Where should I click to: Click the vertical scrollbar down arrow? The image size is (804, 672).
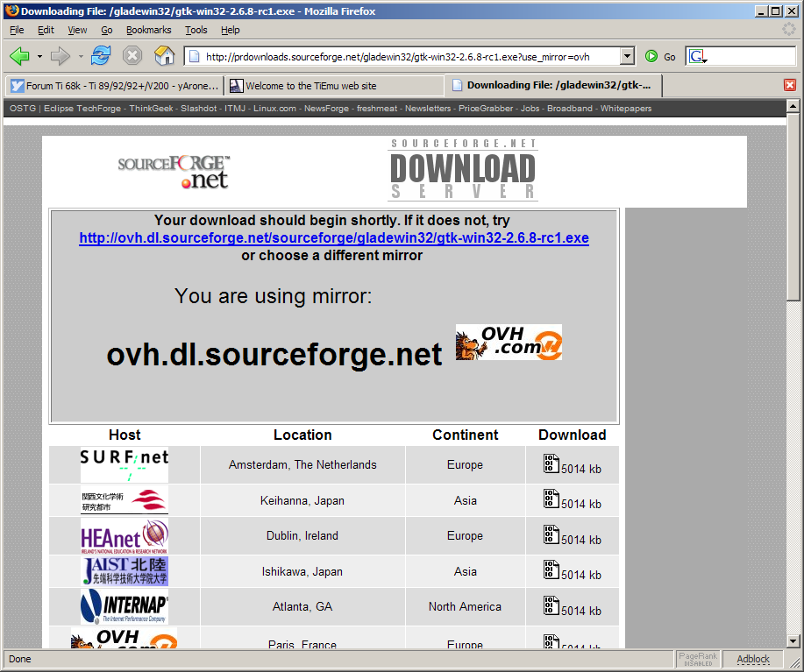[793, 640]
